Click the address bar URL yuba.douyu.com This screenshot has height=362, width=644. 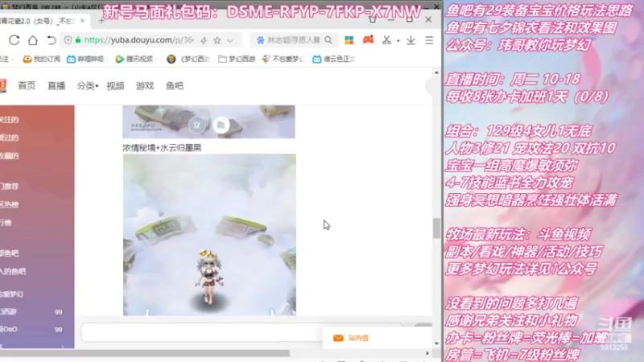[x=138, y=40]
